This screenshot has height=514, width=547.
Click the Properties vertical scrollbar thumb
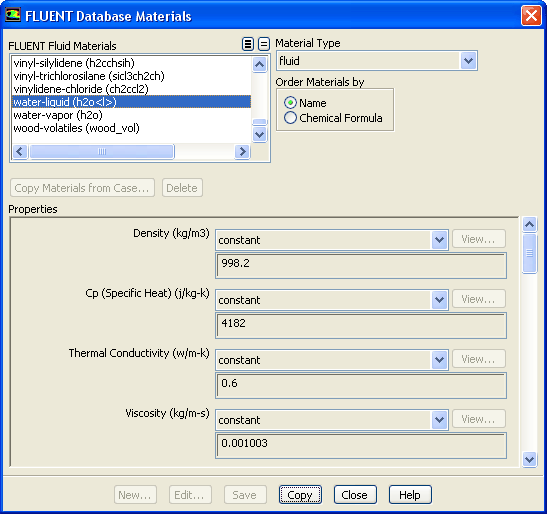click(529, 254)
